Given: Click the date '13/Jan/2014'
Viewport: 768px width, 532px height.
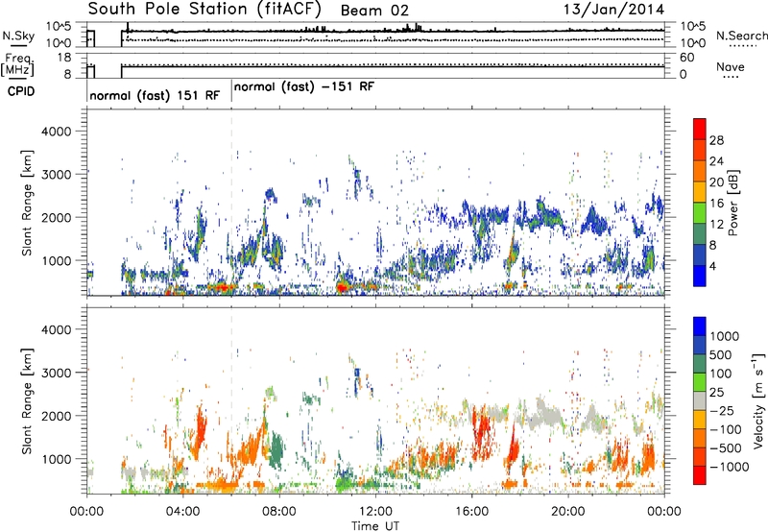Looking at the screenshot, I should 613,9.
